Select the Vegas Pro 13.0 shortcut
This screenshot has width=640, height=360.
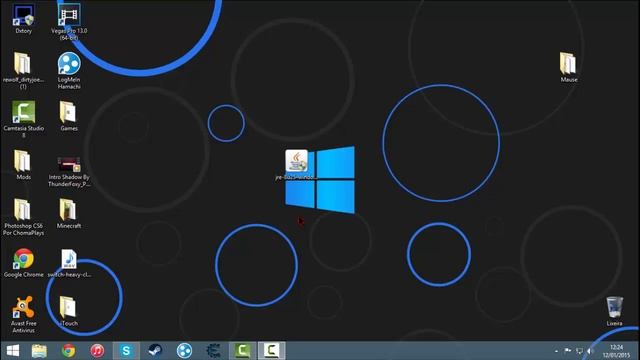click(69, 21)
